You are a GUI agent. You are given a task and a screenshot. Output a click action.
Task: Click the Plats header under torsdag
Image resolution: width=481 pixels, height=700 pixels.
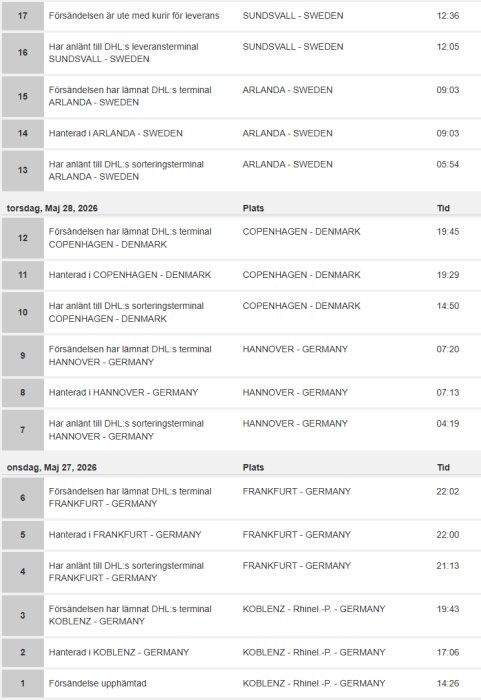click(253, 208)
